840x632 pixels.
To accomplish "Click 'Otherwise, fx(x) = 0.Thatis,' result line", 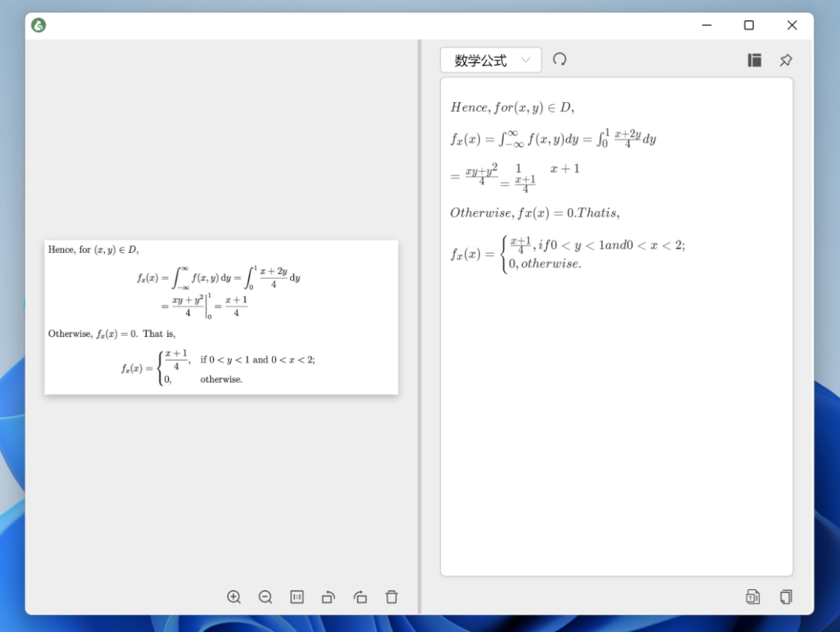I will (534, 212).
